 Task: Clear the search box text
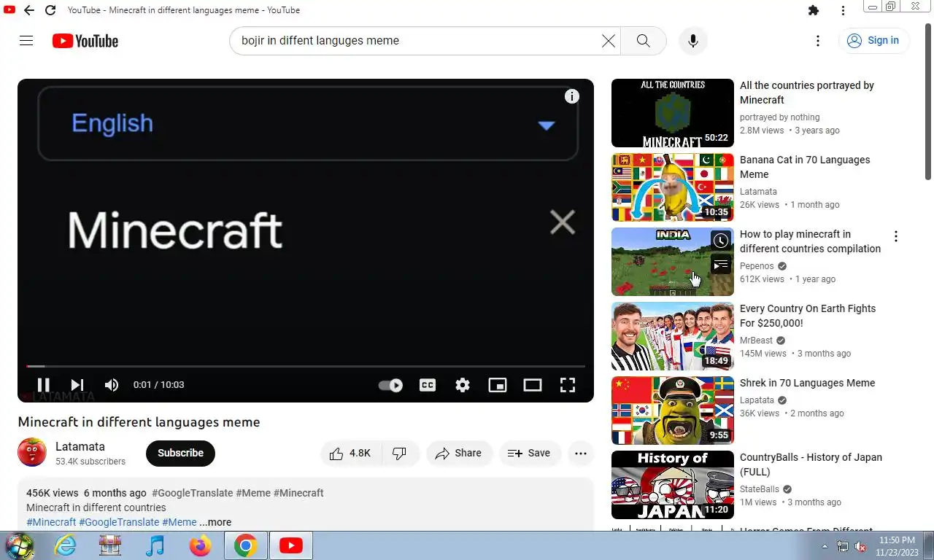(608, 41)
